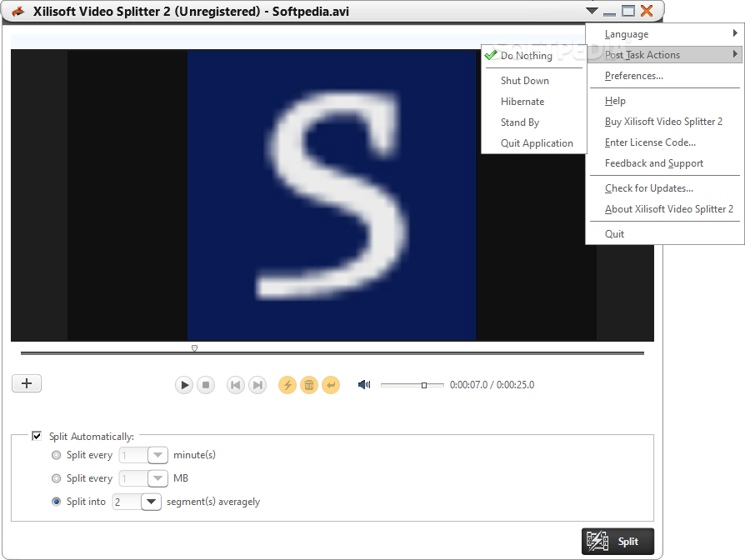Select Split every minute(s) radio button
The width and height of the screenshot is (745, 560).
point(56,455)
